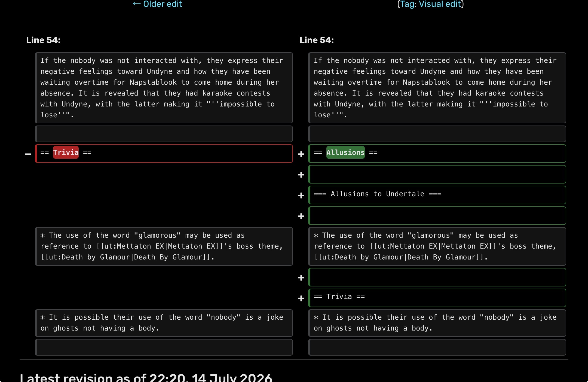Open the Visual edit tag link

click(440, 4)
